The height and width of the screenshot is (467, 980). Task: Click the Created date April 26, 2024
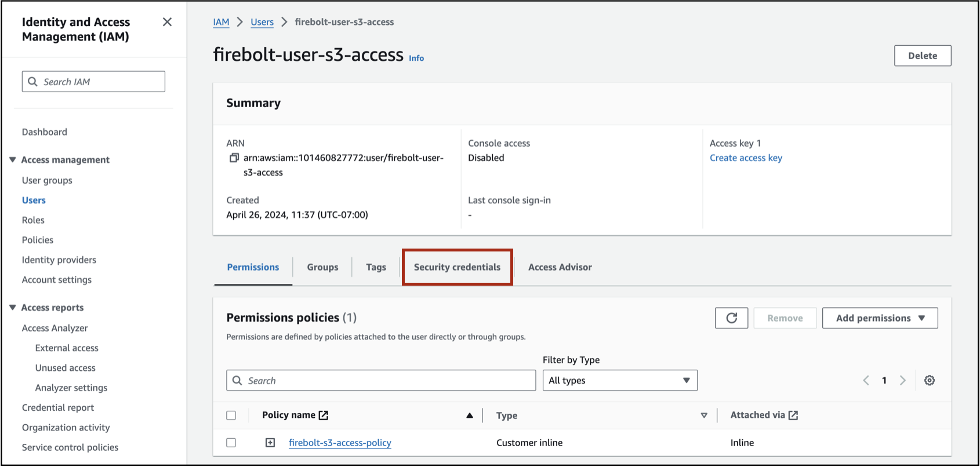[297, 215]
